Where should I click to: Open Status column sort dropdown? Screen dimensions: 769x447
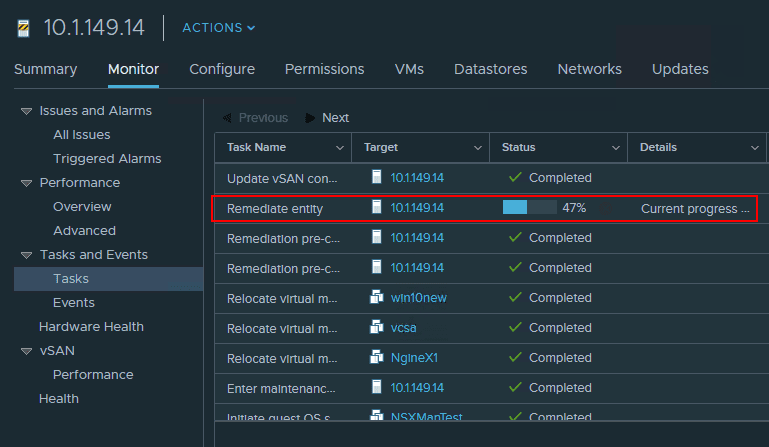616,148
